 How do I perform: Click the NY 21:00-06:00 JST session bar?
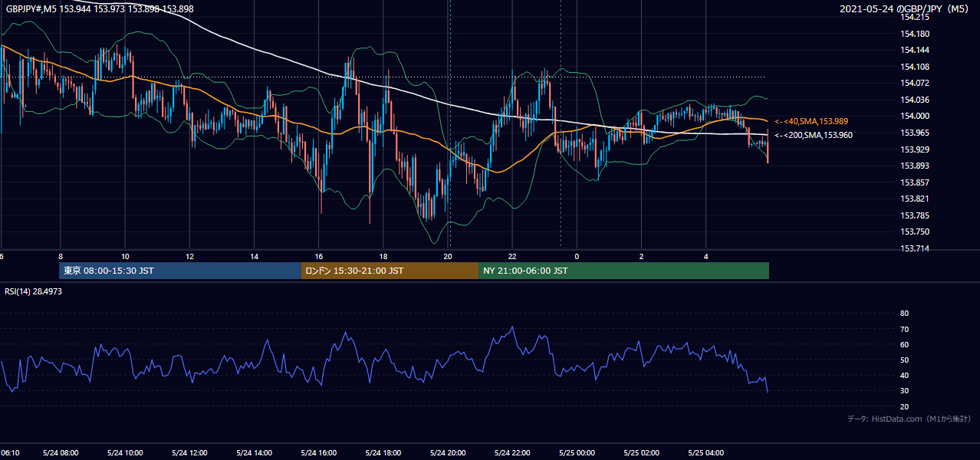624,271
